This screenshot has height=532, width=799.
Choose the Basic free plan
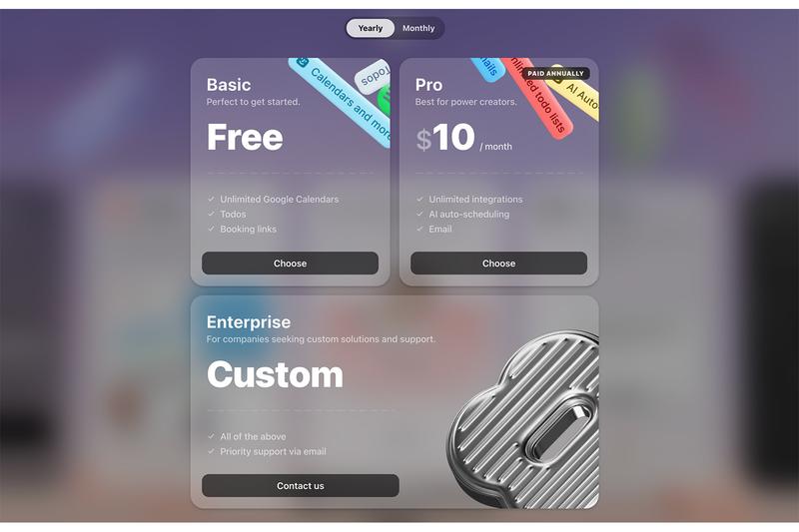[290, 264]
